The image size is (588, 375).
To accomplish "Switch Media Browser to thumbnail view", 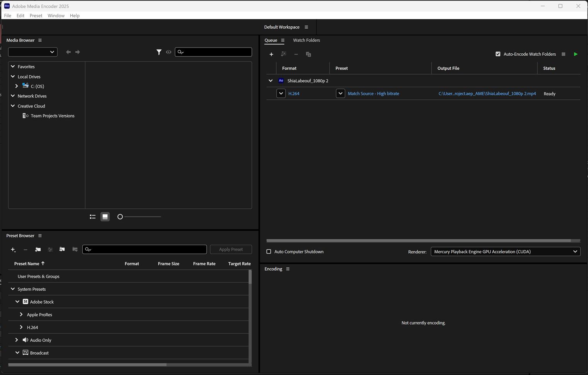I will tap(105, 217).
